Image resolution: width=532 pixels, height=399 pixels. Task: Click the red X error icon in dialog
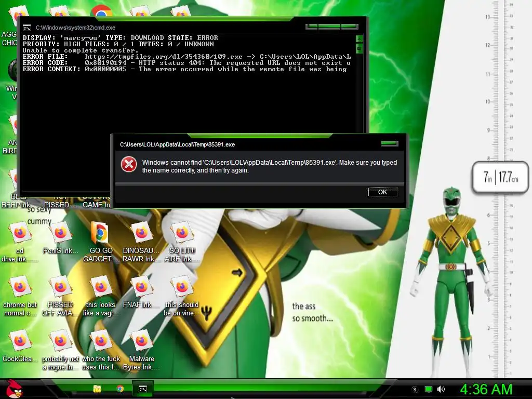click(129, 164)
